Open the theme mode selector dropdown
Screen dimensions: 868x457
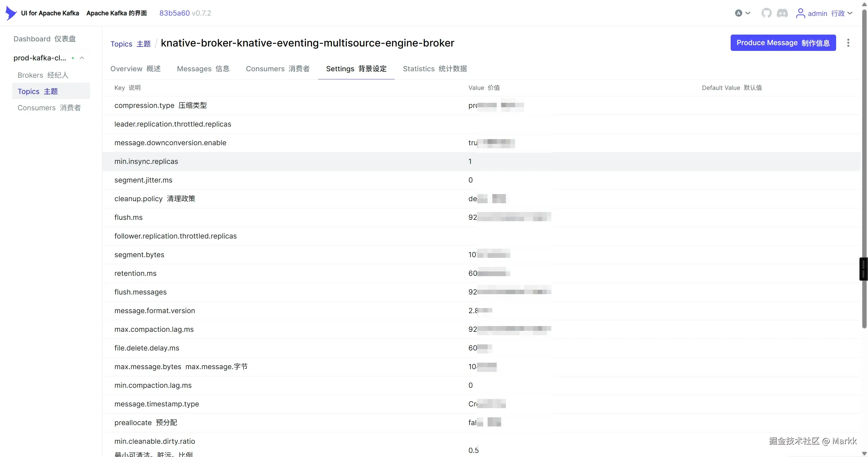(x=743, y=13)
